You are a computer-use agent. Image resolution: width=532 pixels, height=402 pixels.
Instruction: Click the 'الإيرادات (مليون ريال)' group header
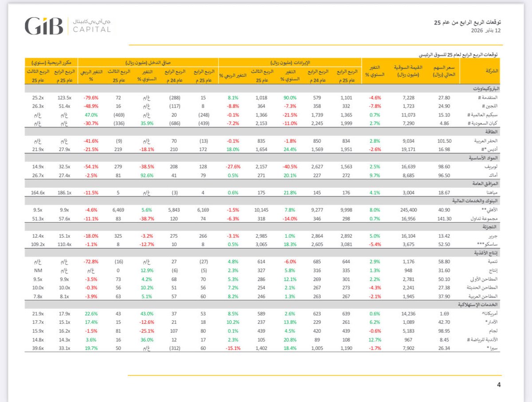(x=290, y=63)
